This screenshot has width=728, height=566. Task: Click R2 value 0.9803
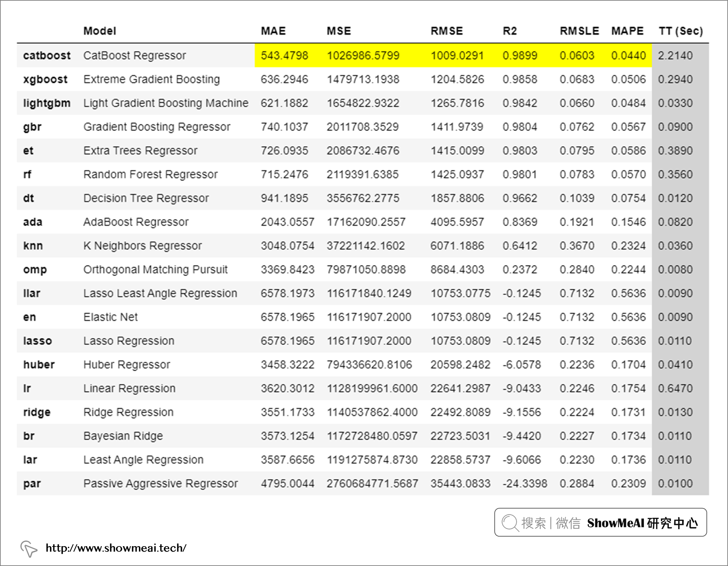(x=520, y=150)
